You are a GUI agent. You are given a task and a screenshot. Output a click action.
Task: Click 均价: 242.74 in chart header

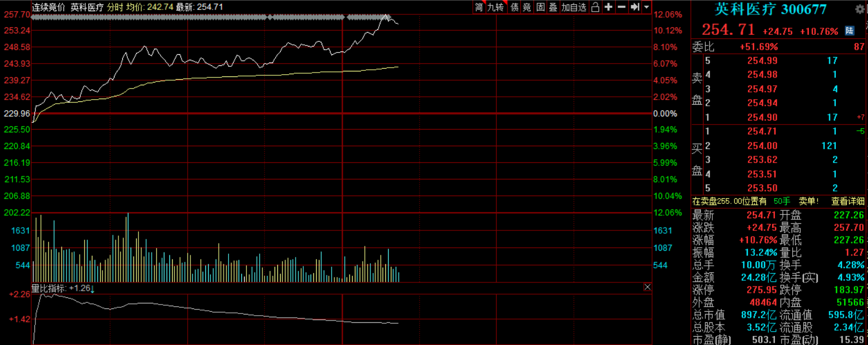[x=149, y=7]
